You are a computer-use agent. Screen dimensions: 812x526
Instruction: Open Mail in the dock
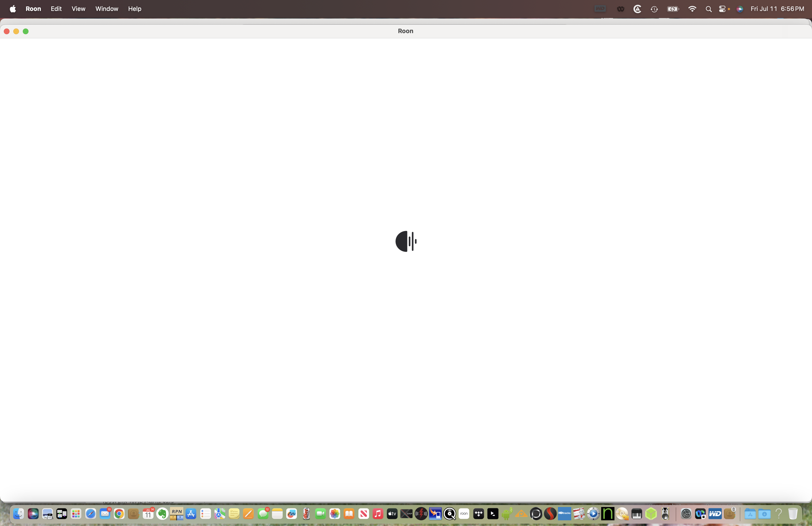tap(105, 514)
